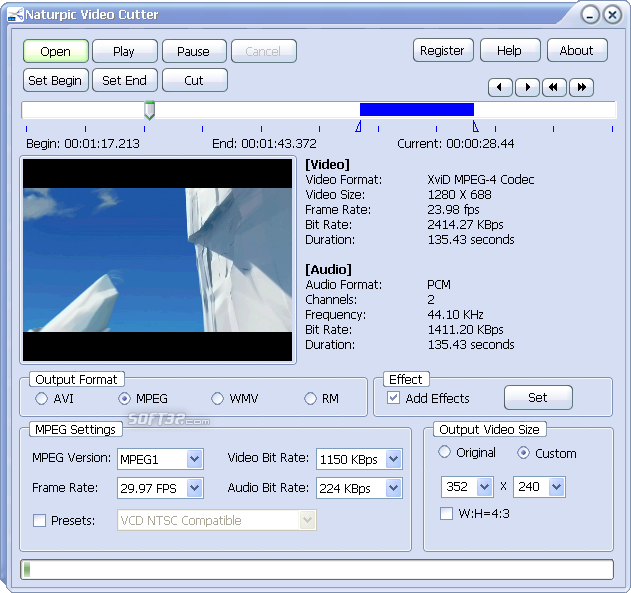Enable the W:H=4:3 aspect checkbox
This screenshot has height=593, width=631.
446,513
